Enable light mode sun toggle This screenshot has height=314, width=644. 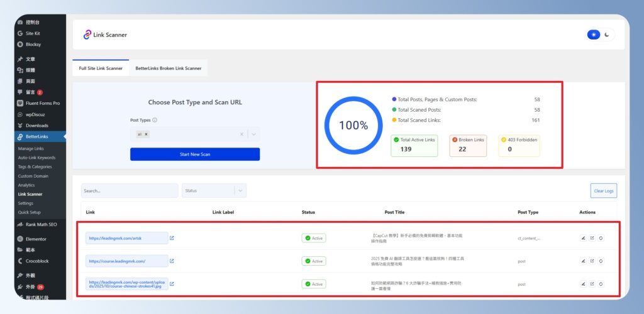tap(593, 35)
